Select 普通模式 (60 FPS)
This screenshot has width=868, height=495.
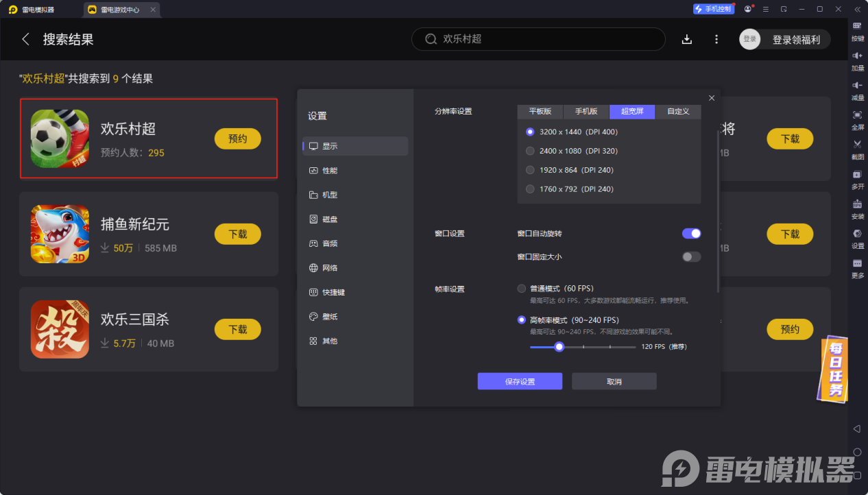point(522,289)
